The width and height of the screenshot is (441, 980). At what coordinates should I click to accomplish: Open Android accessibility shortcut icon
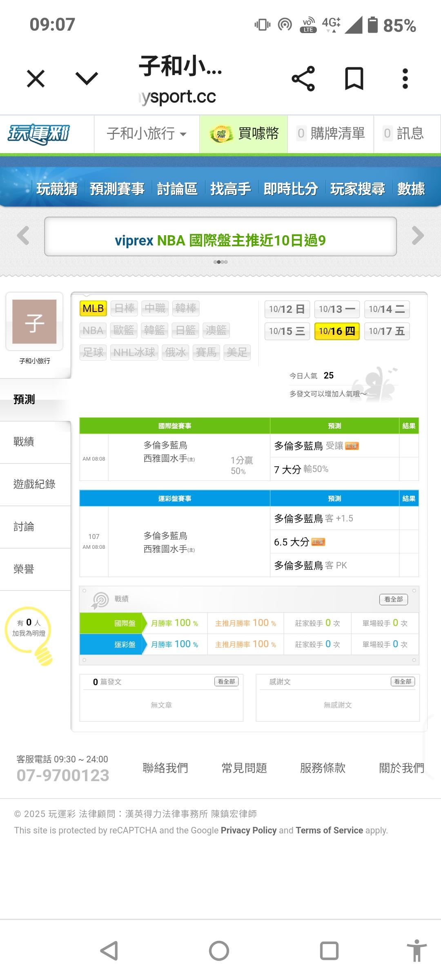point(416,951)
